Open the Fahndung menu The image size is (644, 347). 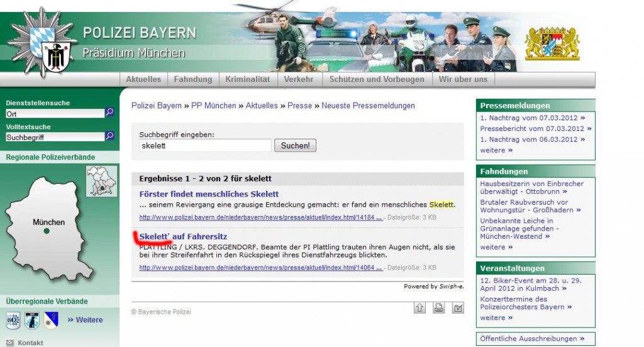193,79
